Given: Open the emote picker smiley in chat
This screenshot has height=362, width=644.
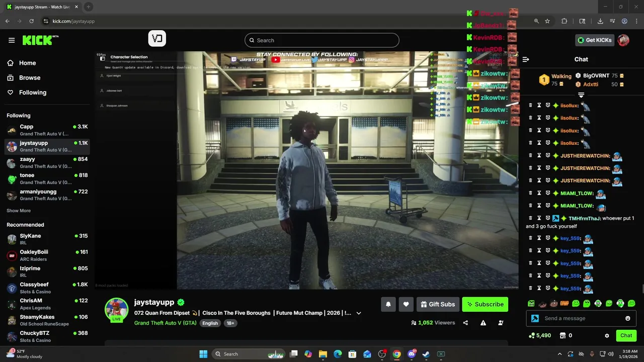Looking at the screenshot, I should click(627, 318).
